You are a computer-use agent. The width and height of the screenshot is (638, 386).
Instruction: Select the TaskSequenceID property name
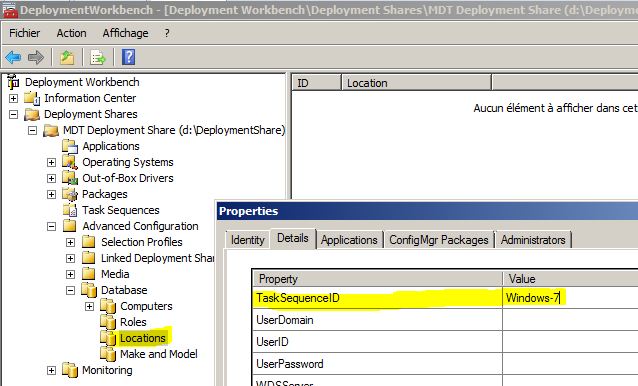(x=298, y=298)
